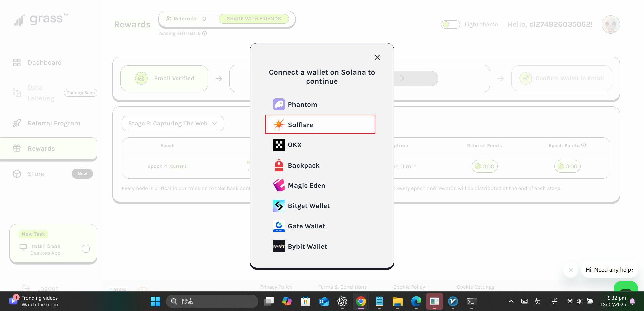Open Microsoft Edge from taskbar
This screenshot has width=644, height=311.
tap(416, 301)
